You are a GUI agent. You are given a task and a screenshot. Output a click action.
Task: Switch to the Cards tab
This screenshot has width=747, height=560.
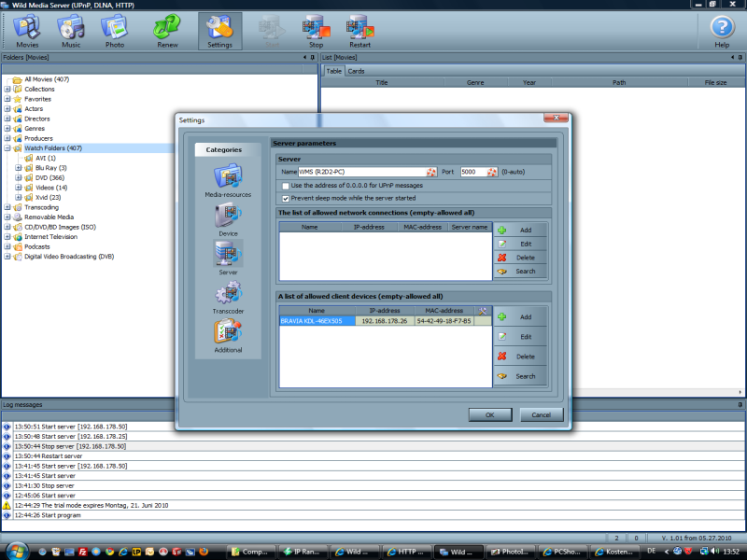click(x=356, y=70)
